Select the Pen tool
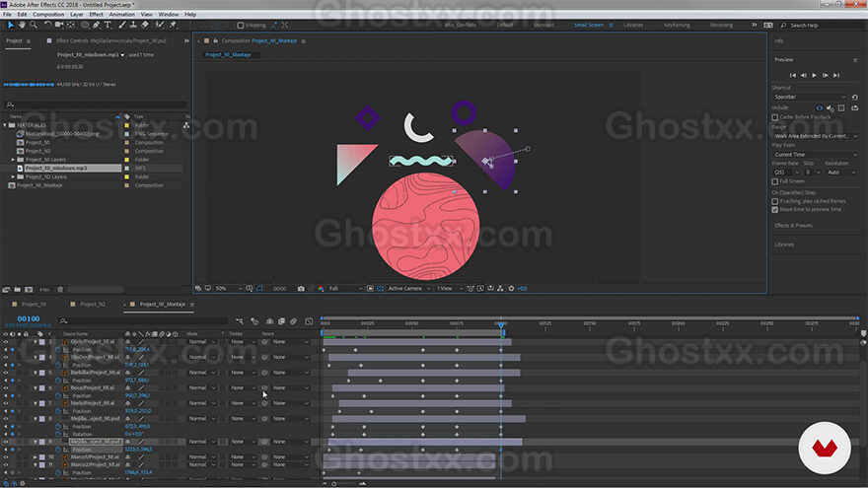Viewport: 868px width, 488px height. [97, 25]
